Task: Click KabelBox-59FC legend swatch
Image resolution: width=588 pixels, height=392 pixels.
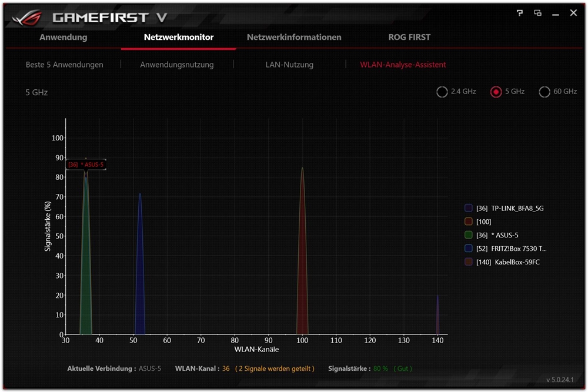Action: [469, 262]
